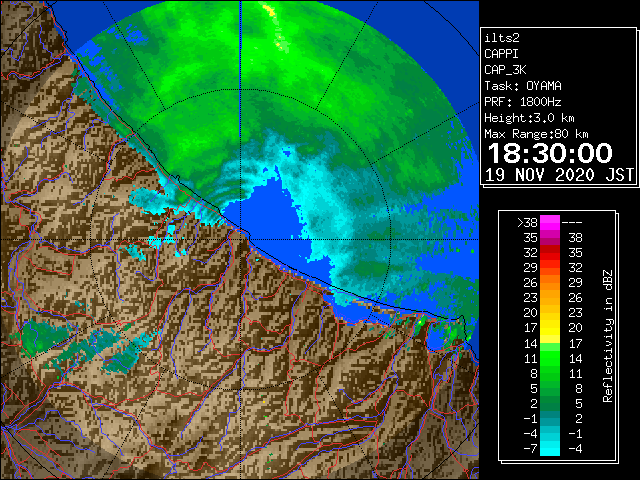Viewport: 640px width, 480px height.
Task: Click the "Max Range:80 km" line
Action: [536, 134]
